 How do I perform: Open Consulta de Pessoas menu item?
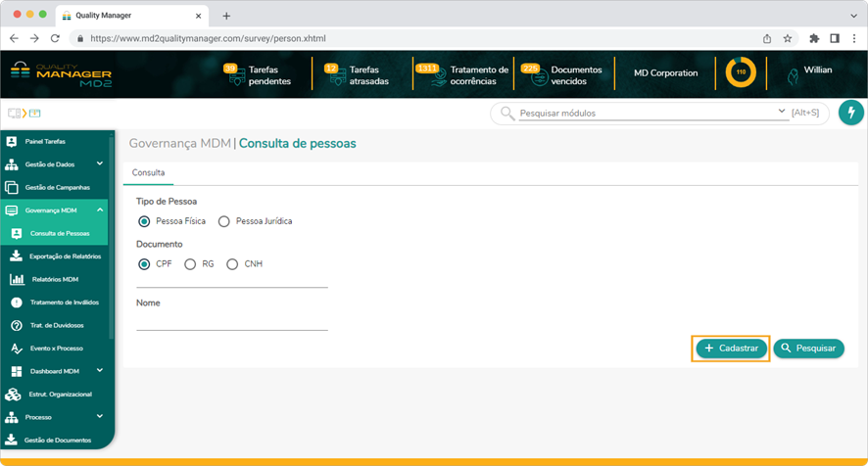click(59, 234)
